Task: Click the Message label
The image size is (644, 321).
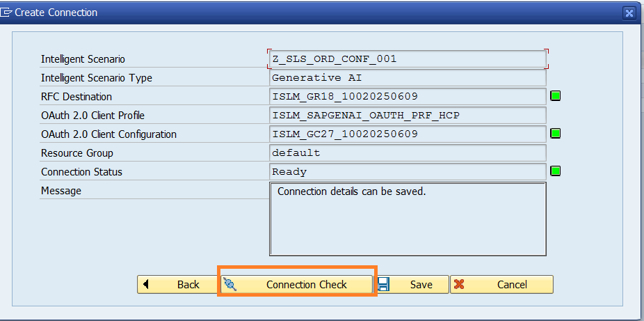Action: pos(61,191)
